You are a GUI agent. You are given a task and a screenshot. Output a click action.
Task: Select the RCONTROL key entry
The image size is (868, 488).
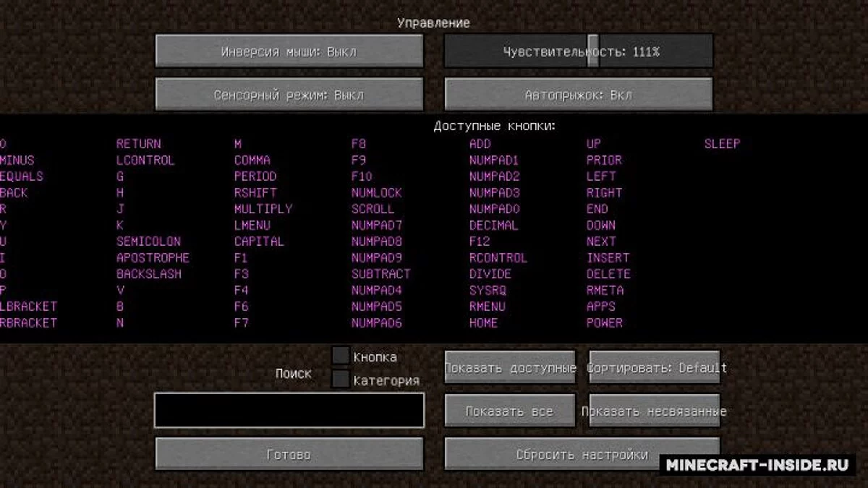(498, 258)
